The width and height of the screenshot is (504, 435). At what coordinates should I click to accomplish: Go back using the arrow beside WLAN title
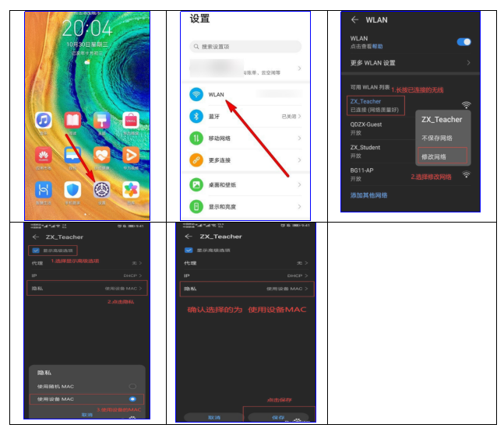click(354, 19)
